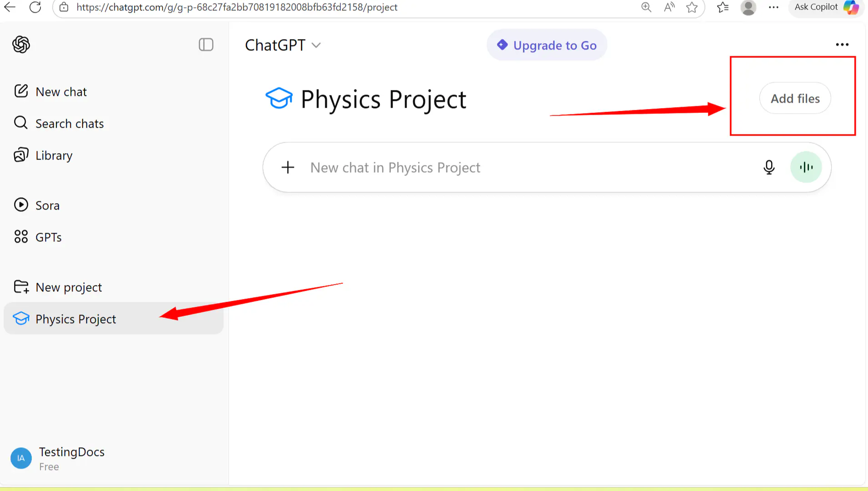The height and width of the screenshot is (491, 868).
Task: Click the IA profile avatar
Action: (21, 458)
